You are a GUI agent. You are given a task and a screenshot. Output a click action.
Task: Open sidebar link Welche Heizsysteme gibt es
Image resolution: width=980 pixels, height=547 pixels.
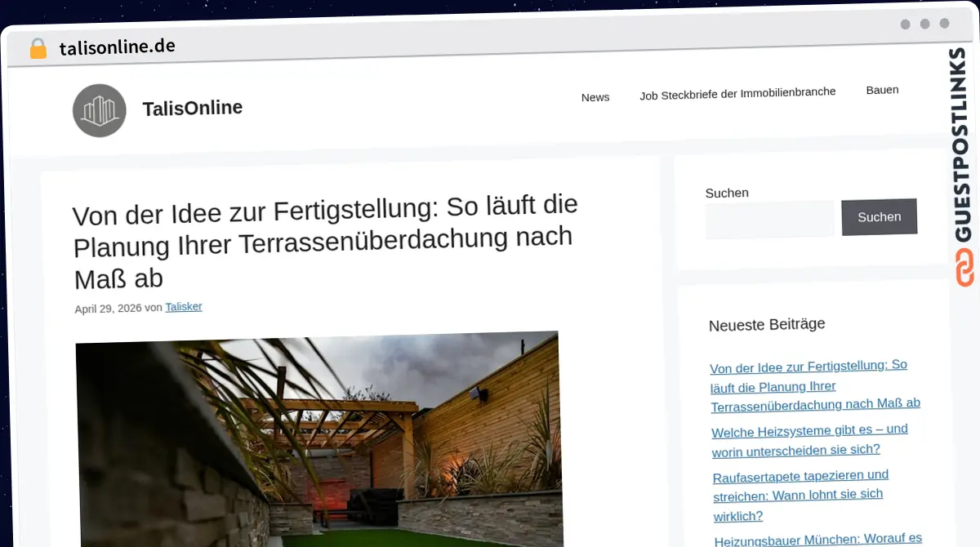tap(809, 440)
